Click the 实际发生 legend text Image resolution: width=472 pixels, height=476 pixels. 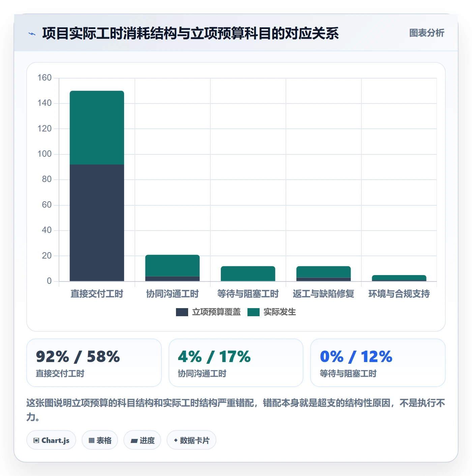(x=280, y=312)
